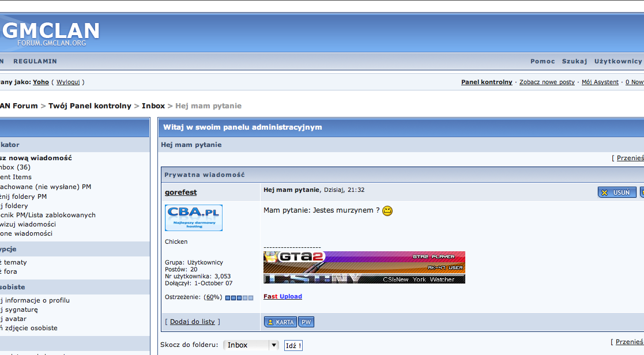Click the GMCLAN forum logo
This screenshot has width=644, height=355.
(51, 33)
